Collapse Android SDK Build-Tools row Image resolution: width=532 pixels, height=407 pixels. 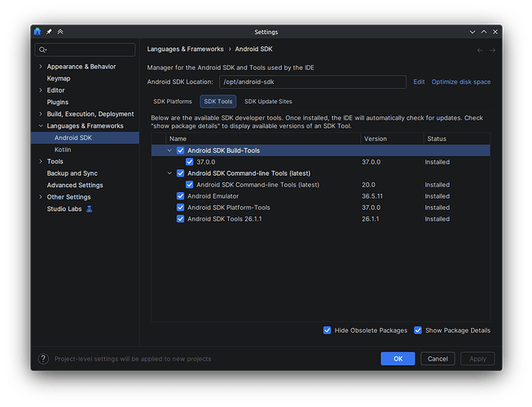169,151
